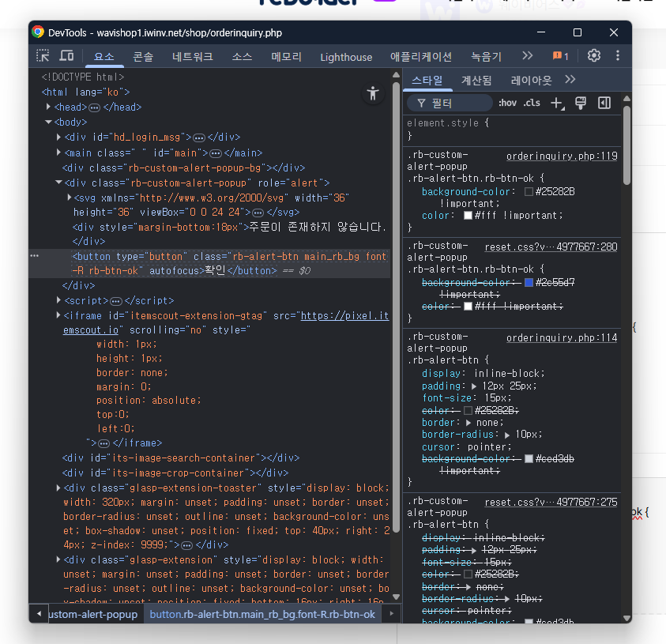666x644 pixels.
Task: Toggle the .cls class editor
Action: click(532, 103)
